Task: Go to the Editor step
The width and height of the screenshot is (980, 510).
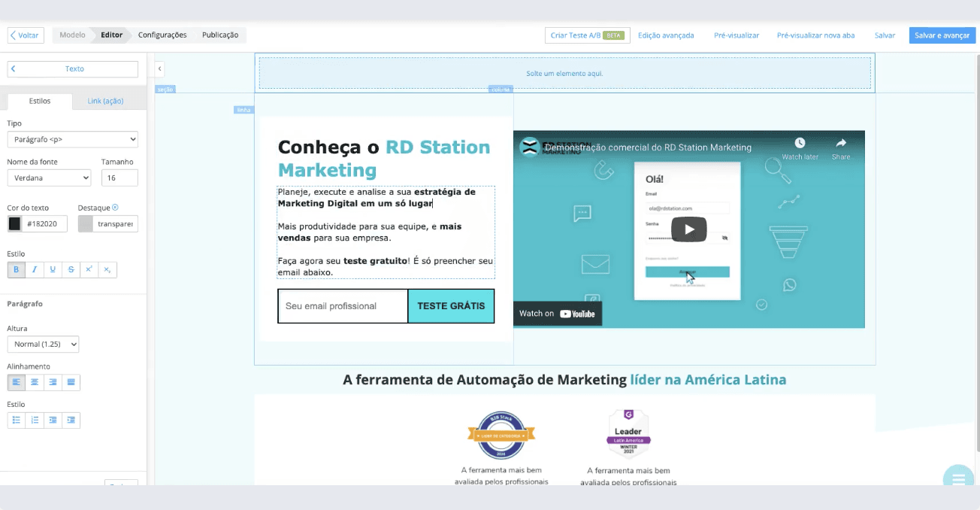Action: pos(111,35)
